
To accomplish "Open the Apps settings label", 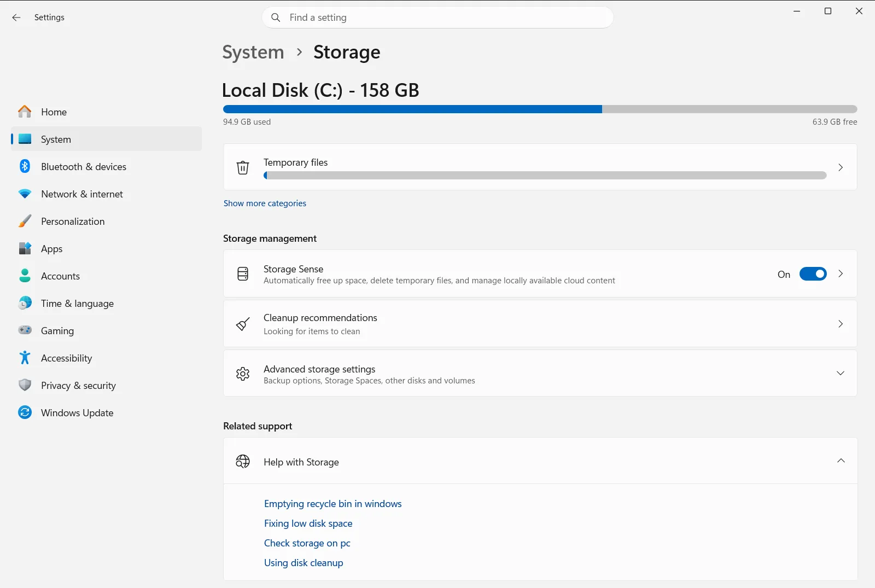I will click(x=51, y=249).
